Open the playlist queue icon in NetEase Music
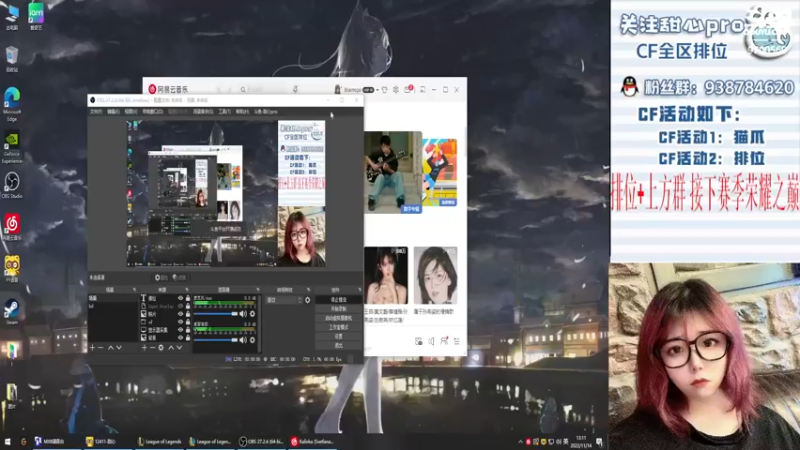Viewport: 800px width, 450px height. (457, 341)
